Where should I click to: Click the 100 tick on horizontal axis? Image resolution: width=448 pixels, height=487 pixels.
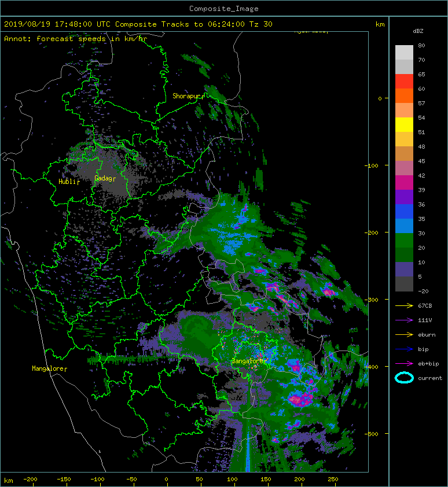click(232, 479)
